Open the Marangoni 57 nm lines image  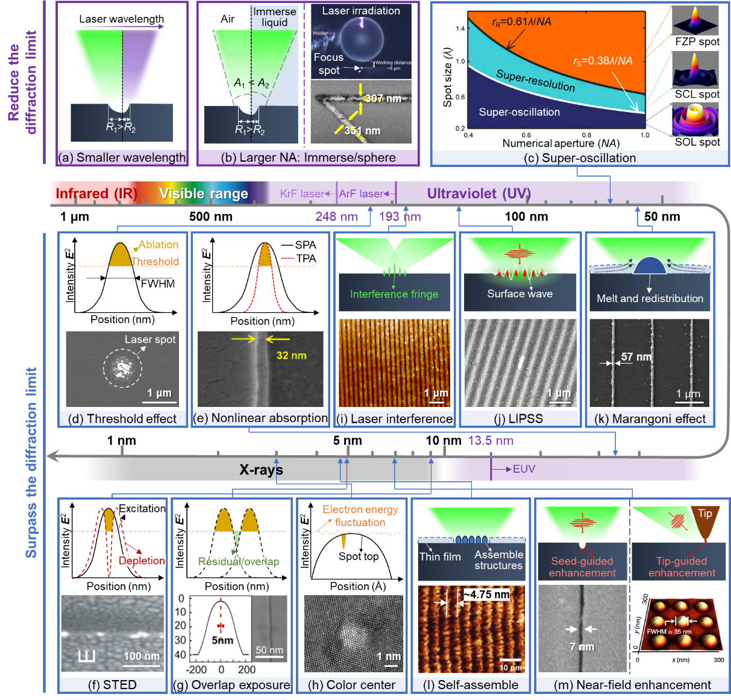650,362
